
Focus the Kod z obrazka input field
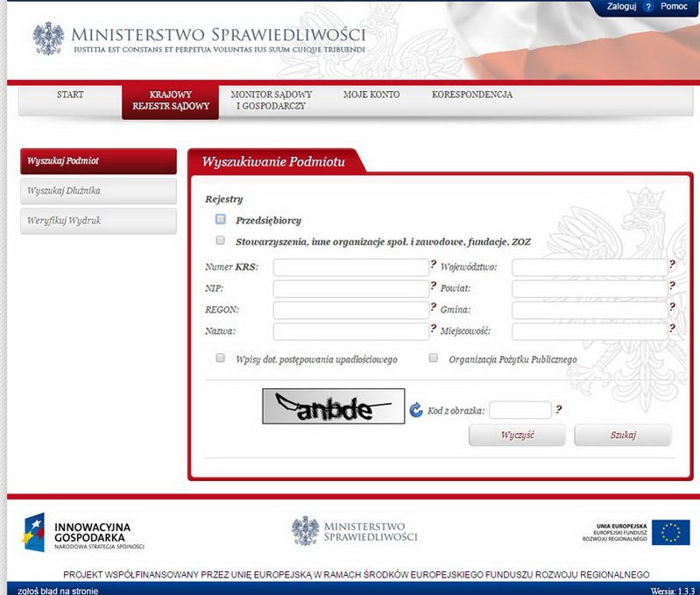[520, 410]
